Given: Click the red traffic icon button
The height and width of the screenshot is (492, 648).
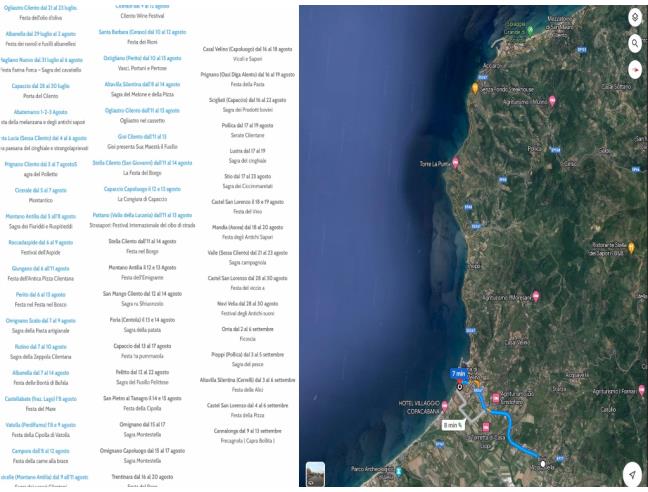Looking at the screenshot, I should pyautogui.click(x=634, y=71).
